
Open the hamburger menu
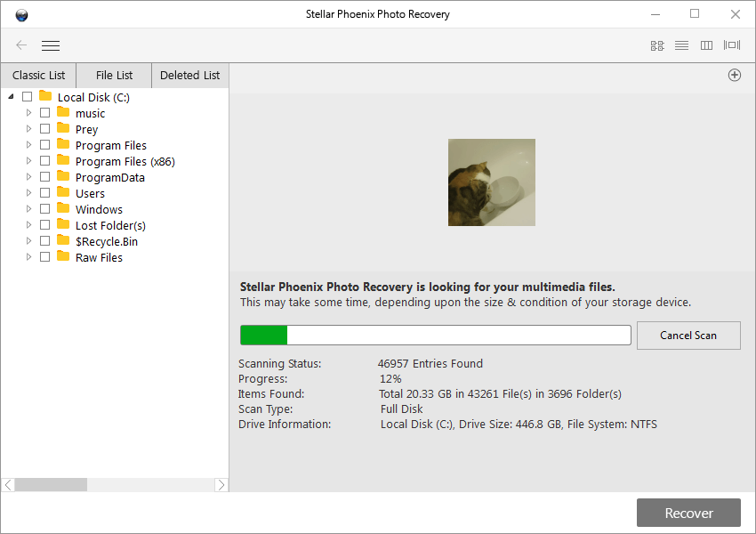(51, 45)
